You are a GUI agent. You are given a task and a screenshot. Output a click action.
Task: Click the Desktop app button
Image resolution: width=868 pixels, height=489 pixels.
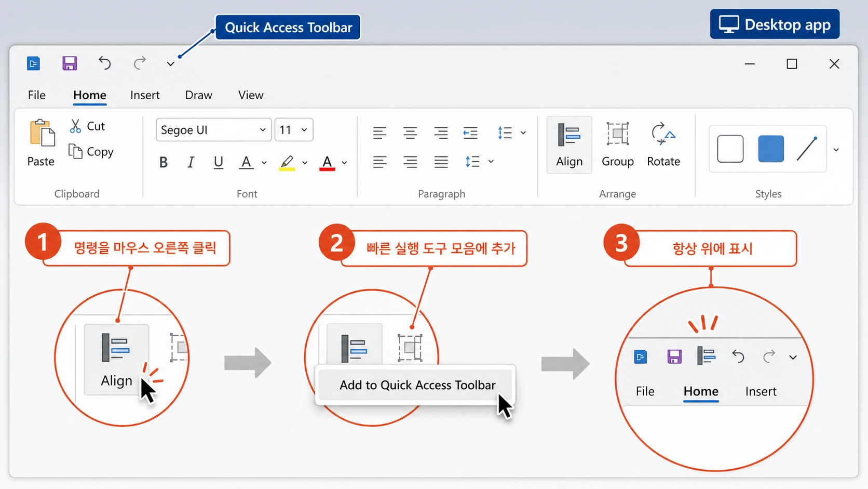point(775,24)
